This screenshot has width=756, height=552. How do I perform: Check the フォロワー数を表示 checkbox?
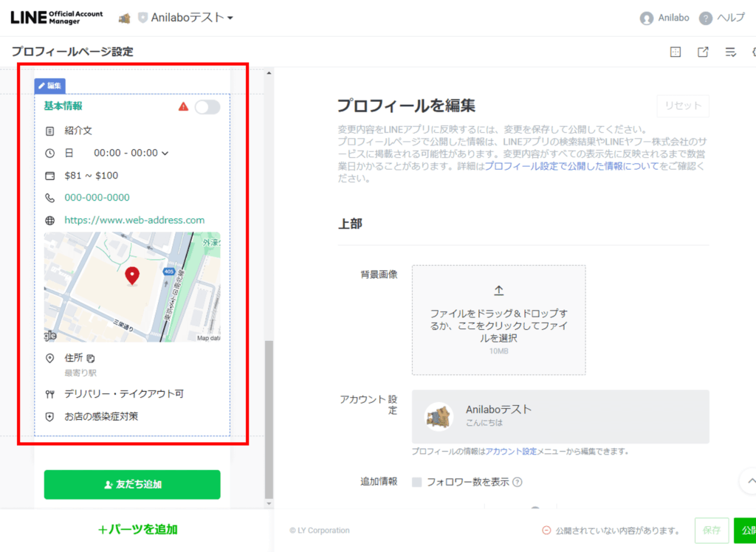pos(417,483)
